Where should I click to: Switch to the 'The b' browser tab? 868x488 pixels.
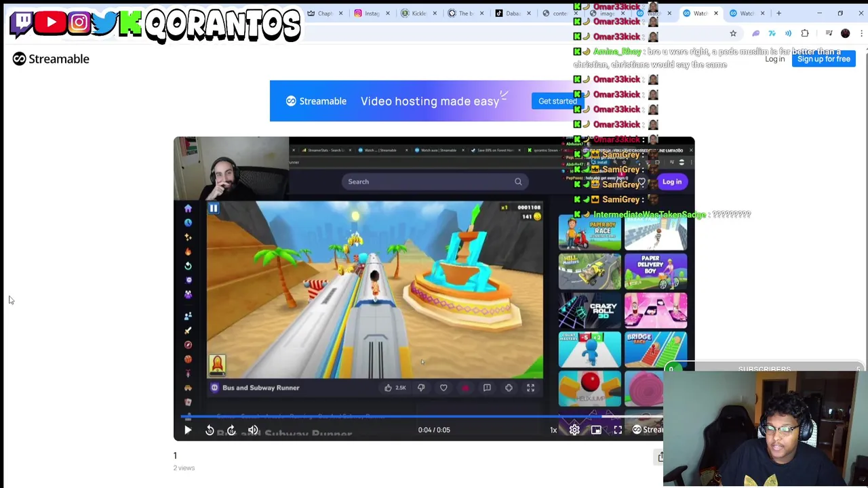point(465,13)
